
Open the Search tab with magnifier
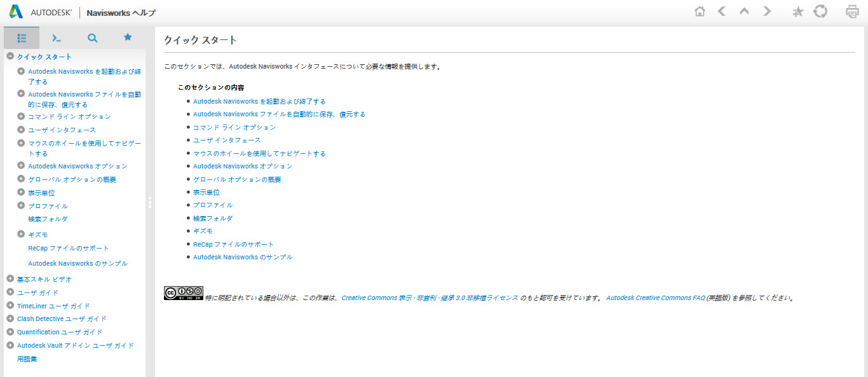tap(93, 38)
